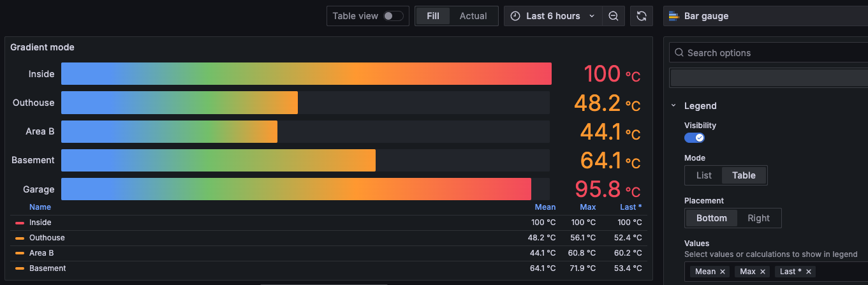Click the Inside series color swatch in legend
The height and width of the screenshot is (285, 868).
click(x=20, y=223)
